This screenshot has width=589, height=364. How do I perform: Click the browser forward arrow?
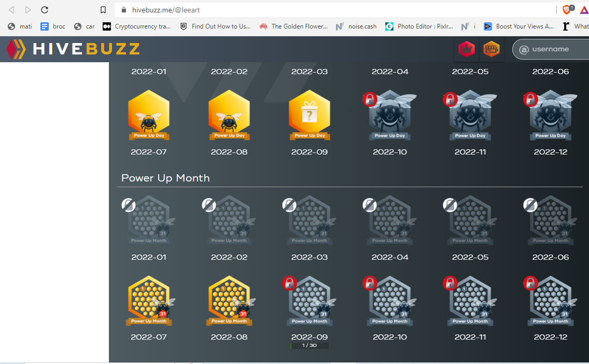(28, 10)
